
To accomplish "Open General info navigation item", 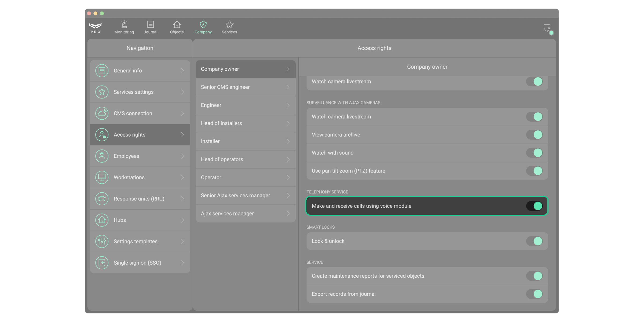I will [140, 71].
